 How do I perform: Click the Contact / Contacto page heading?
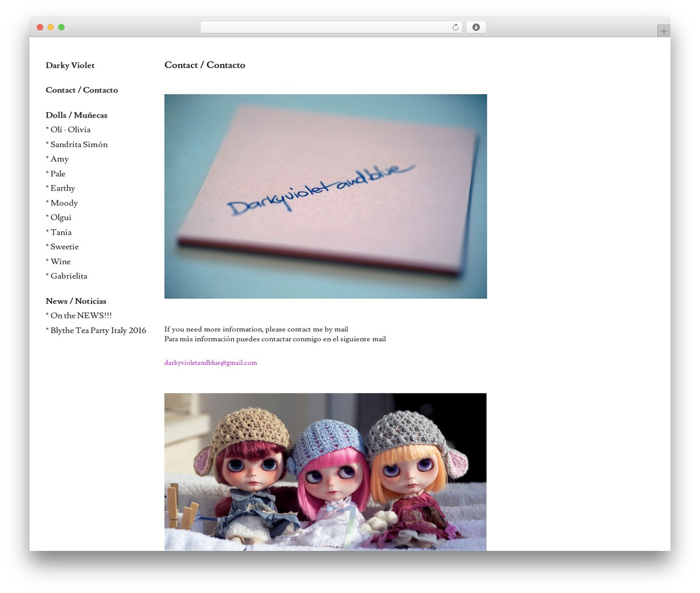coord(205,65)
